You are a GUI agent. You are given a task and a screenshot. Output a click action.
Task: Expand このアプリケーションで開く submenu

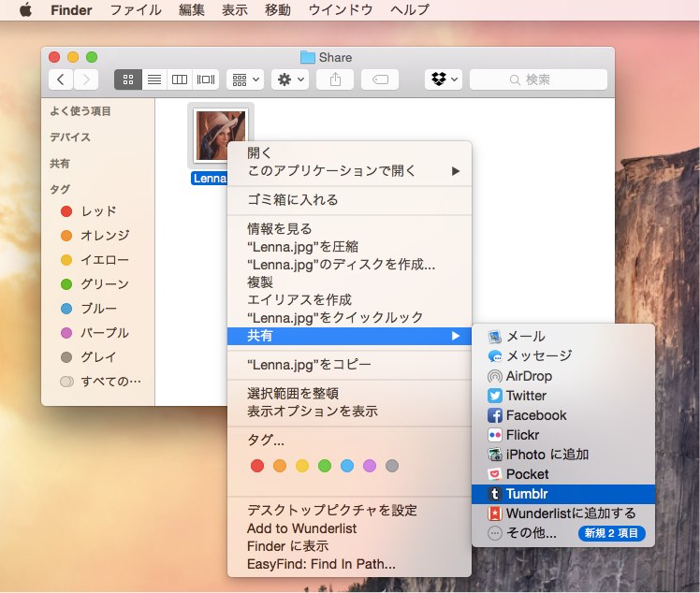(349, 171)
